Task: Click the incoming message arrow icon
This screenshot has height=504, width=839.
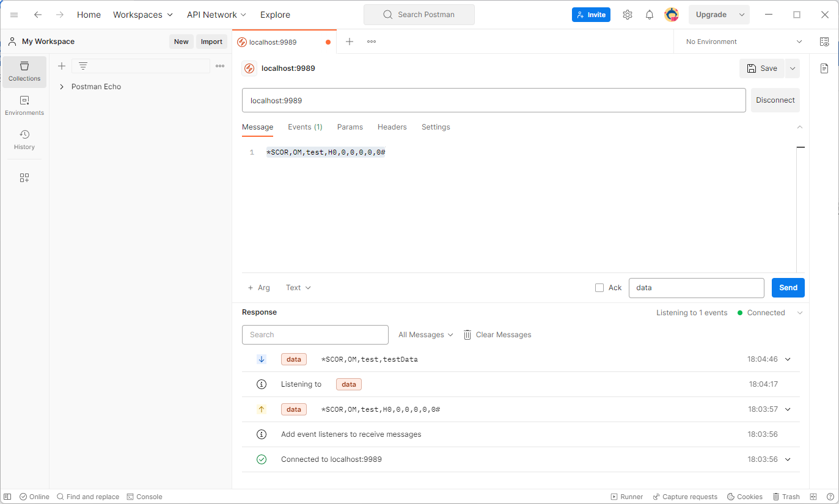Action: [262, 359]
